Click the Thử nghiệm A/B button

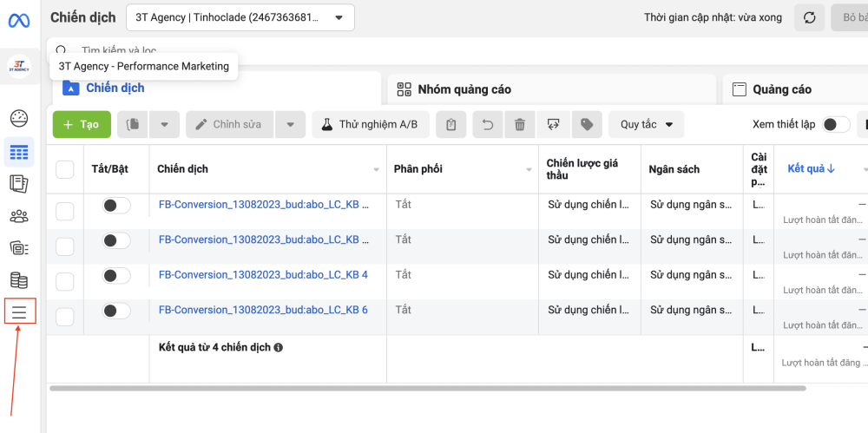pyautogui.click(x=371, y=125)
